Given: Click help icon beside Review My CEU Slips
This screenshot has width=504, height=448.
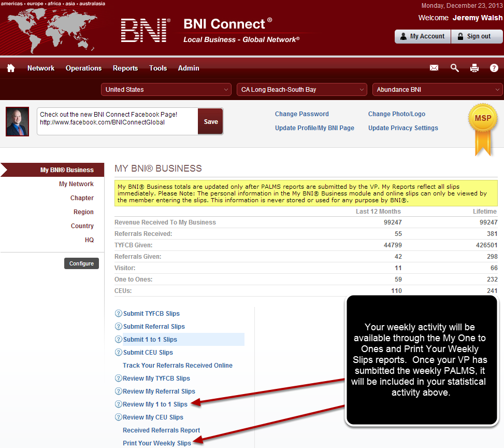Looking at the screenshot, I should click(x=118, y=417).
